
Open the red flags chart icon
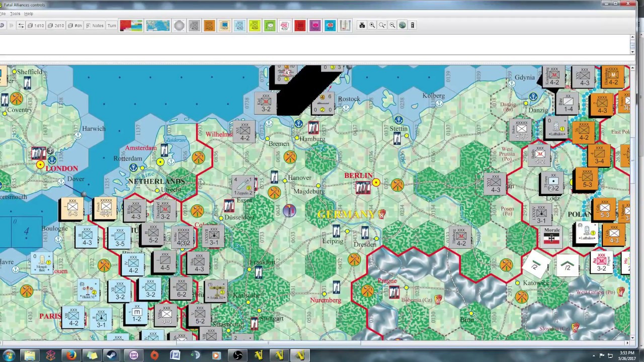click(131, 25)
